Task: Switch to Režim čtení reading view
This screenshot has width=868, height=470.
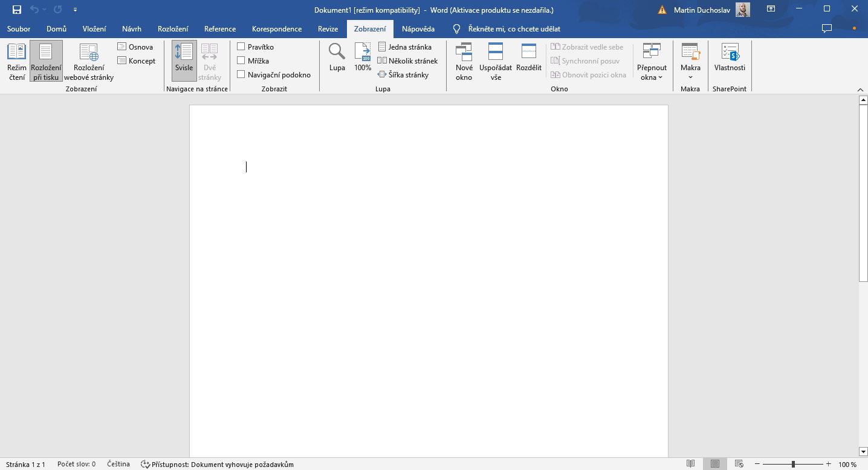Action: pos(17,60)
